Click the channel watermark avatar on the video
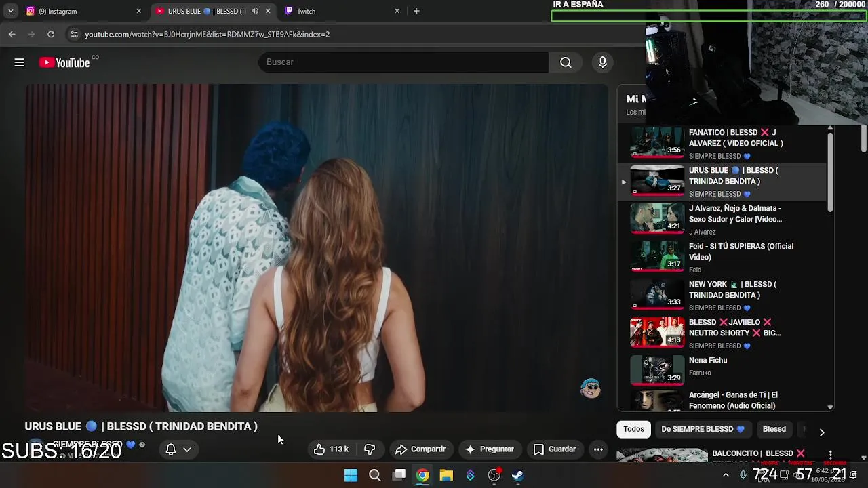868x488 pixels. (x=591, y=388)
